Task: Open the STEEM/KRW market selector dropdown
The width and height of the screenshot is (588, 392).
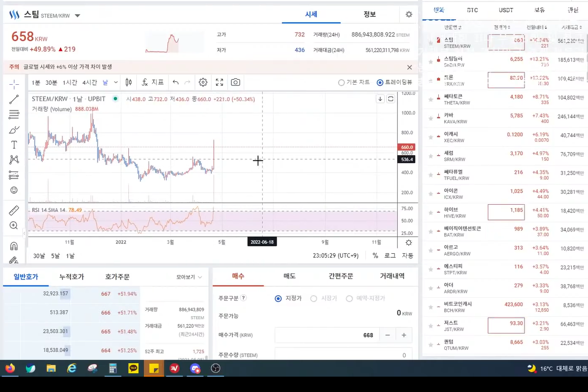Action: pos(77,16)
